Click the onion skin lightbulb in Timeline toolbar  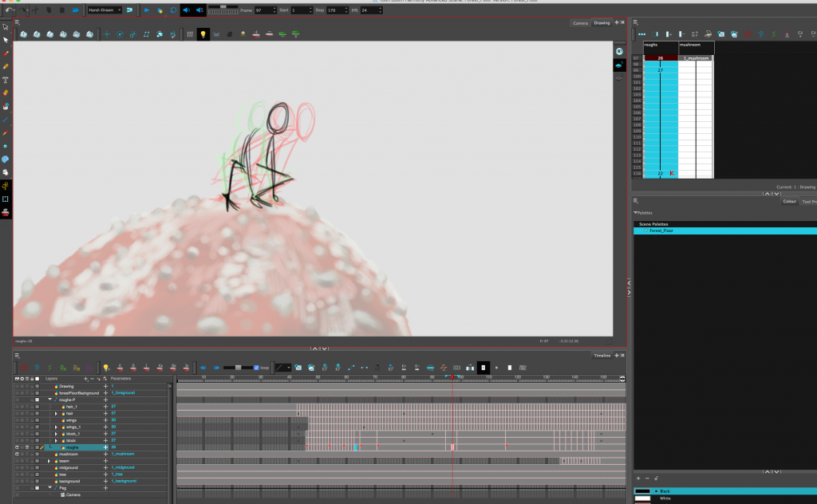pyautogui.click(x=105, y=368)
